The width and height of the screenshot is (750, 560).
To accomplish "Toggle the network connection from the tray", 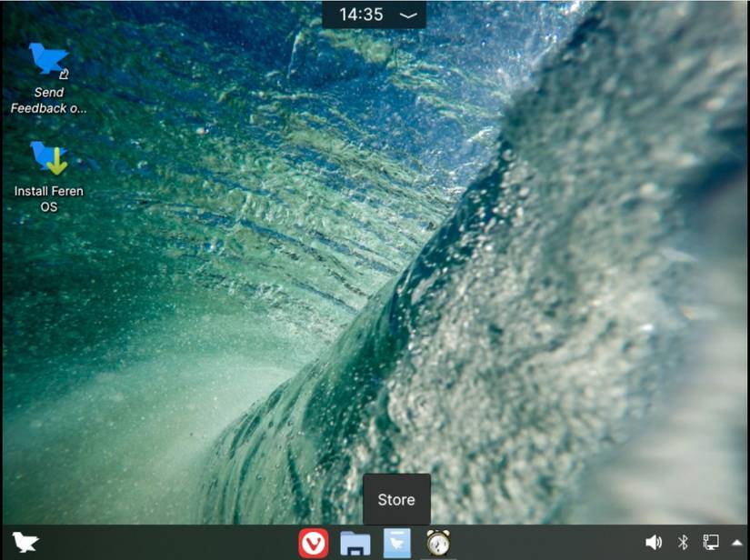I will (710, 543).
